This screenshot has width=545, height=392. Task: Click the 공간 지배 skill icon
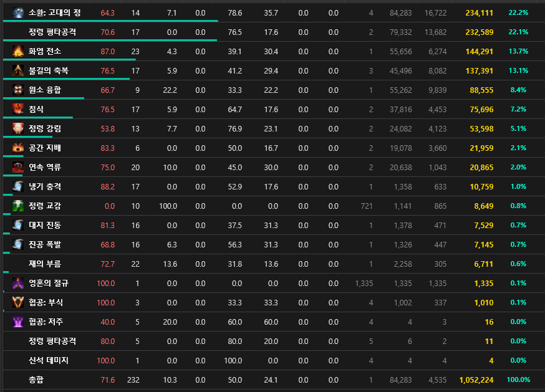tap(18, 148)
